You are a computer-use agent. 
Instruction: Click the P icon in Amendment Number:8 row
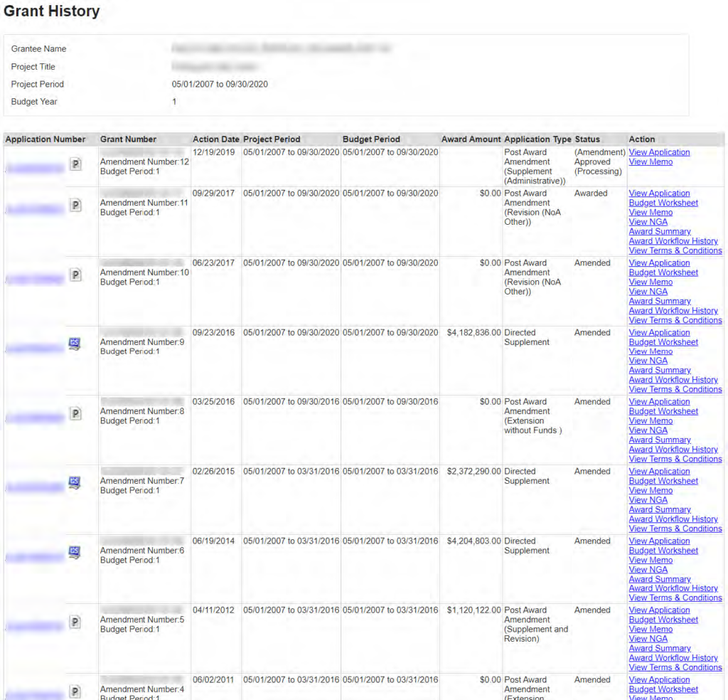(75, 414)
